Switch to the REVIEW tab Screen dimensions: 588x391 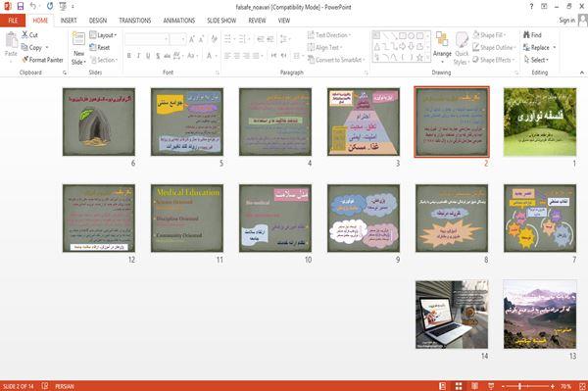(x=257, y=21)
